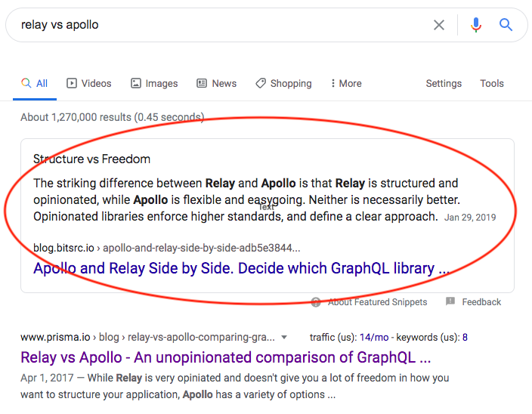Image resolution: width=532 pixels, height=414 pixels.
Task: Expand the dropdown arrow next to prisma.io URL
Action: pos(284,338)
